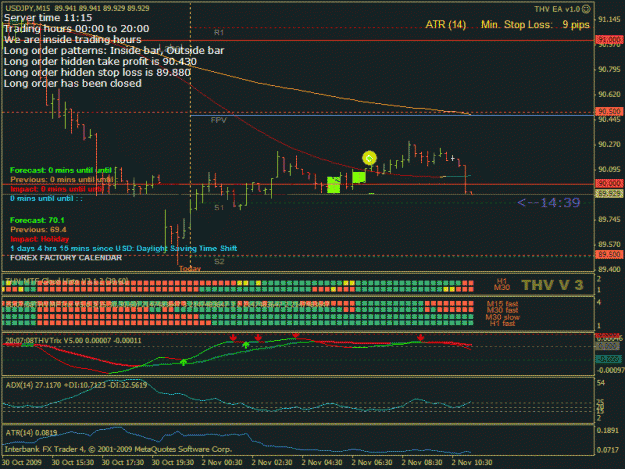
Task: Select We are inside trading hours text
Action: coord(73,39)
